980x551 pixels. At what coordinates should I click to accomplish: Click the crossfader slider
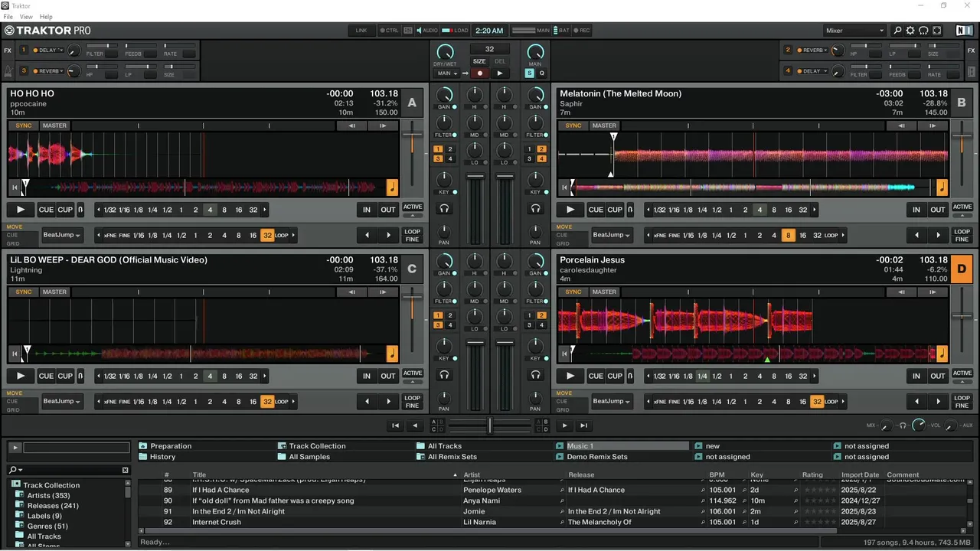coord(490,425)
